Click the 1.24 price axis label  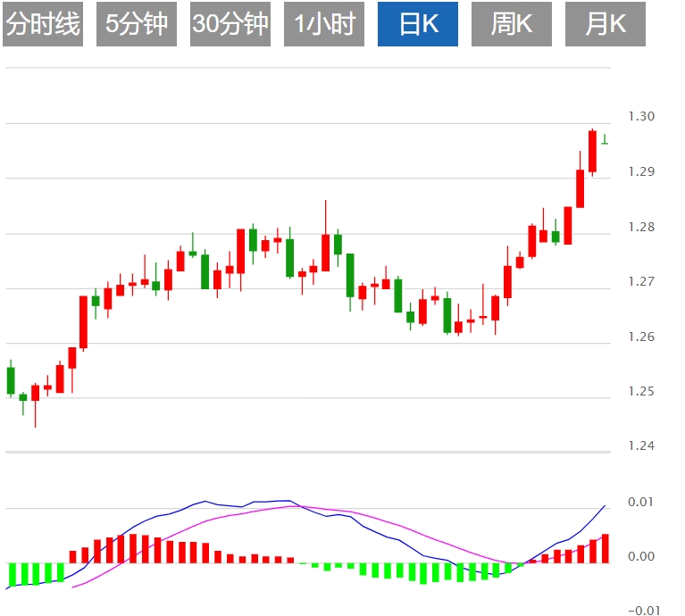pos(641,446)
